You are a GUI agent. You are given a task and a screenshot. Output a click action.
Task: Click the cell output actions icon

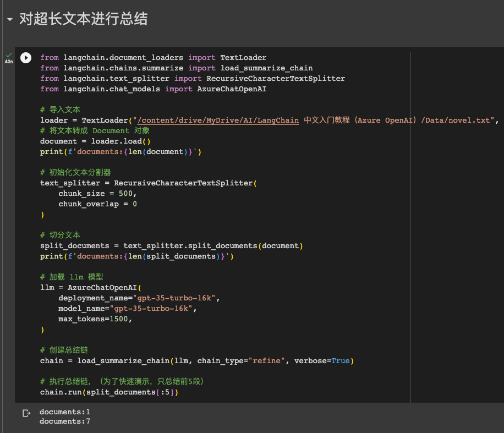point(26,413)
